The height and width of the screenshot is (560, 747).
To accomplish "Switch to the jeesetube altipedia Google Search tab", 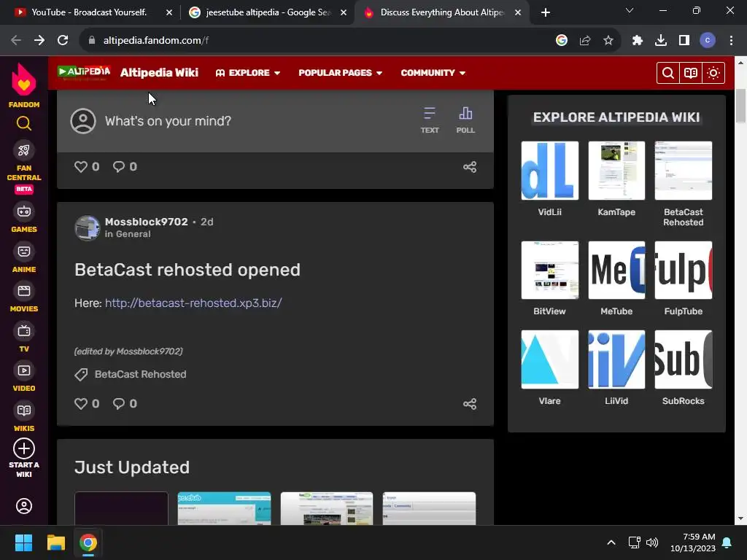I will [267, 12].
